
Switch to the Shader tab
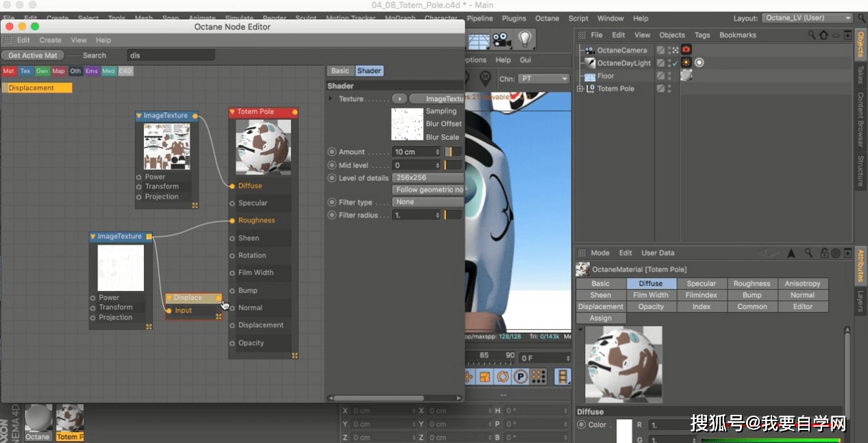click(x=369, y=71)
